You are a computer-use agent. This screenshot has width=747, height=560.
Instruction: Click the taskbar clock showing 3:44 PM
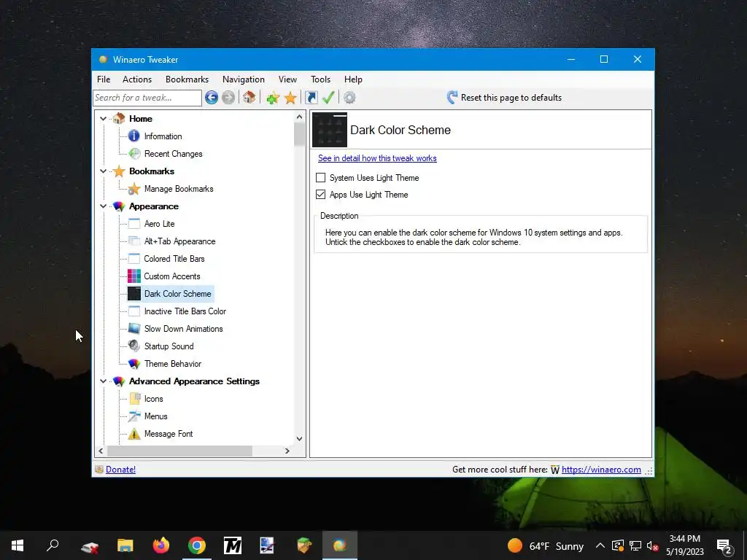(684, 545)
